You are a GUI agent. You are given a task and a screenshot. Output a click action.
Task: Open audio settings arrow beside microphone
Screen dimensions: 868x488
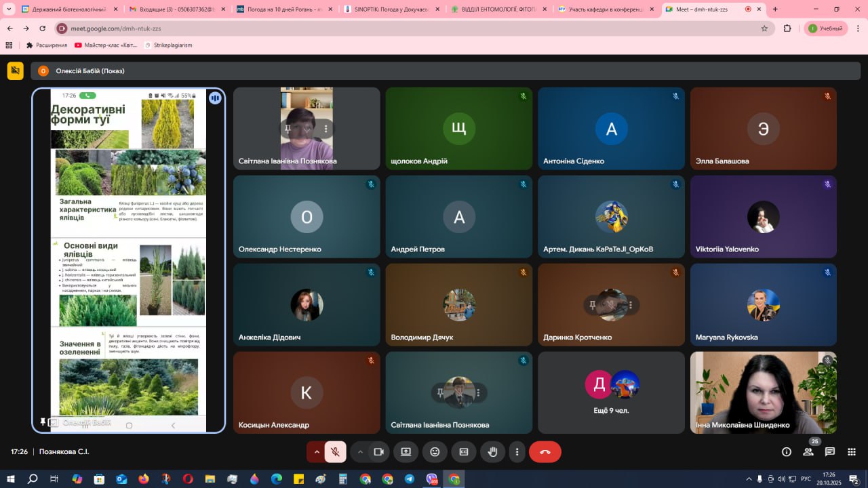click(x=316, y=452)
